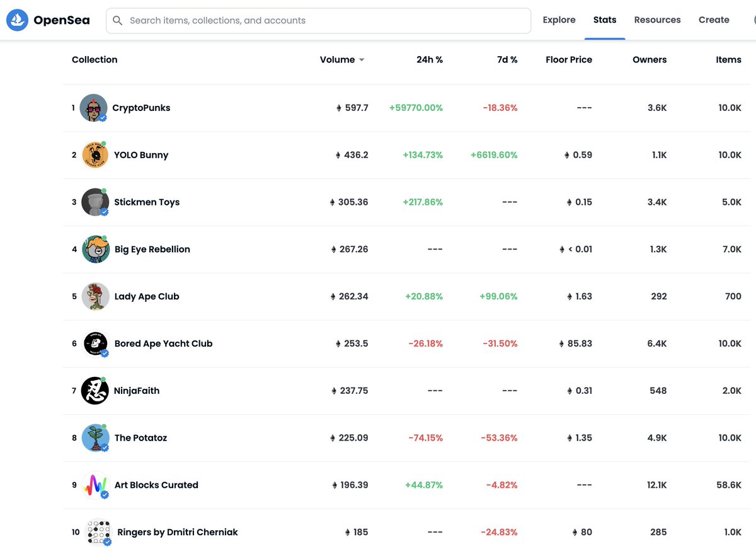This screenshot has height=554, width=756.
Task: Open The Potatoz collection link
Action: point(140,438)
